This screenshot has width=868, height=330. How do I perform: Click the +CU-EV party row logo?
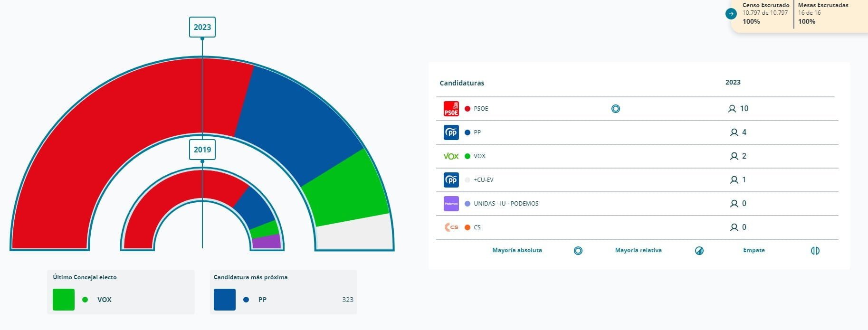click(x=451, y=180)
